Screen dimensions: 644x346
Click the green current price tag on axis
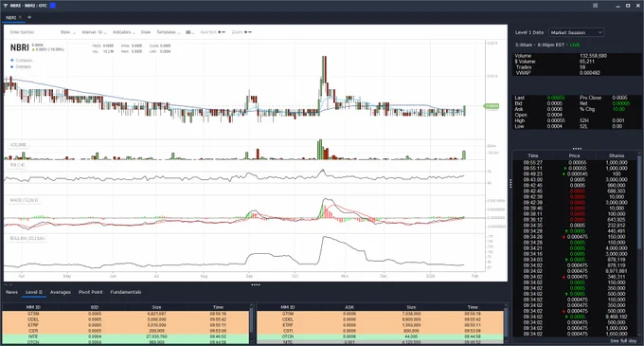(492, 106)
